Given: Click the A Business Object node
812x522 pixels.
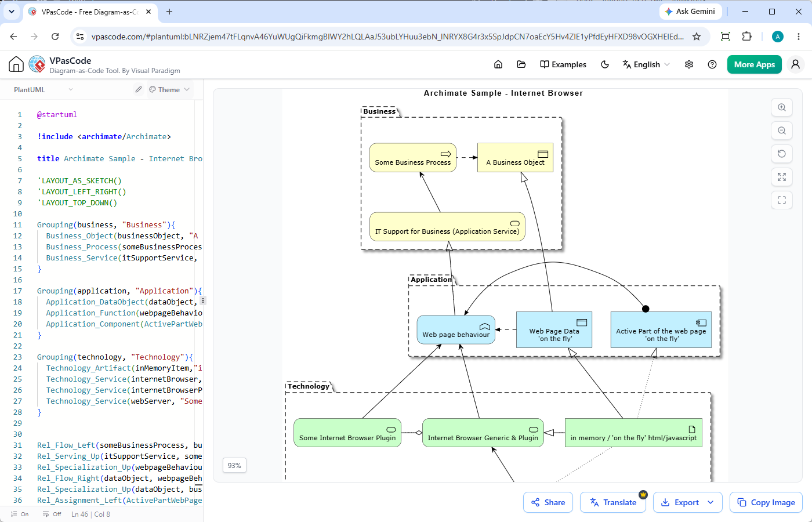Looking at the screenshot, I should pyautogui.click(x=515, y=158).
